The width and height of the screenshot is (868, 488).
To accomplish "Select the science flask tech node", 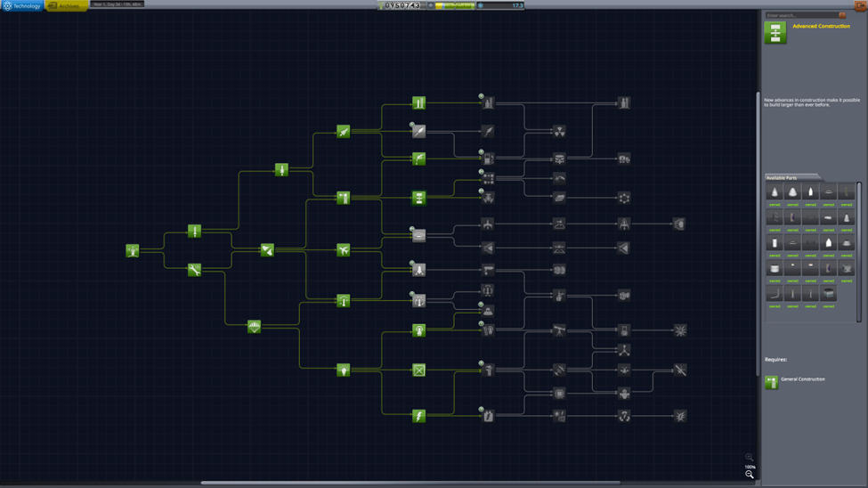I will 624,330.
